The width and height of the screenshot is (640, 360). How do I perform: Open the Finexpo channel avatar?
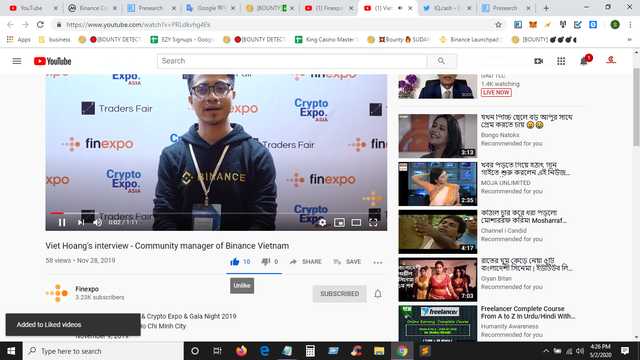coord(57,293)
